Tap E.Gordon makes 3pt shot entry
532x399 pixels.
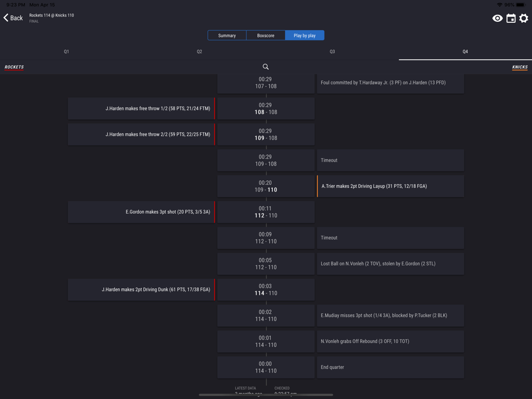(142, 212)
